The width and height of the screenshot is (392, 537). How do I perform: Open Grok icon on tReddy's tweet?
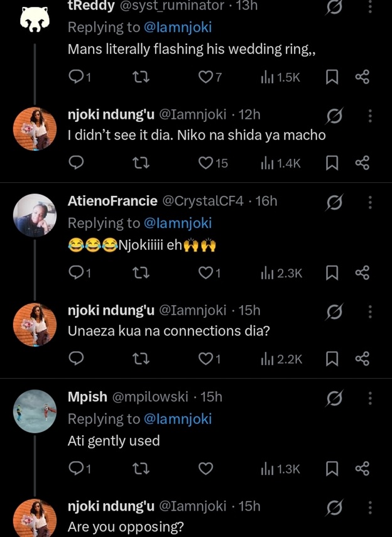click(335, 6)
